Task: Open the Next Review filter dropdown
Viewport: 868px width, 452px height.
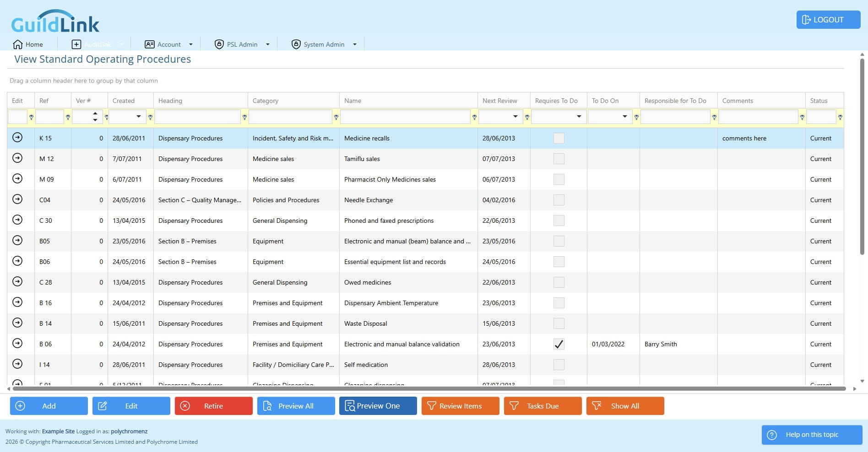Action: coord(515,117)
